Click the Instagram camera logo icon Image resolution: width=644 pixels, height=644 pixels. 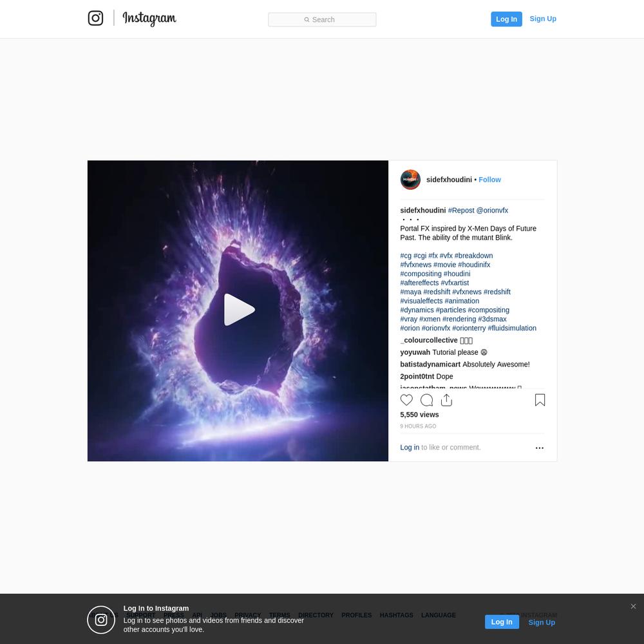96,18
